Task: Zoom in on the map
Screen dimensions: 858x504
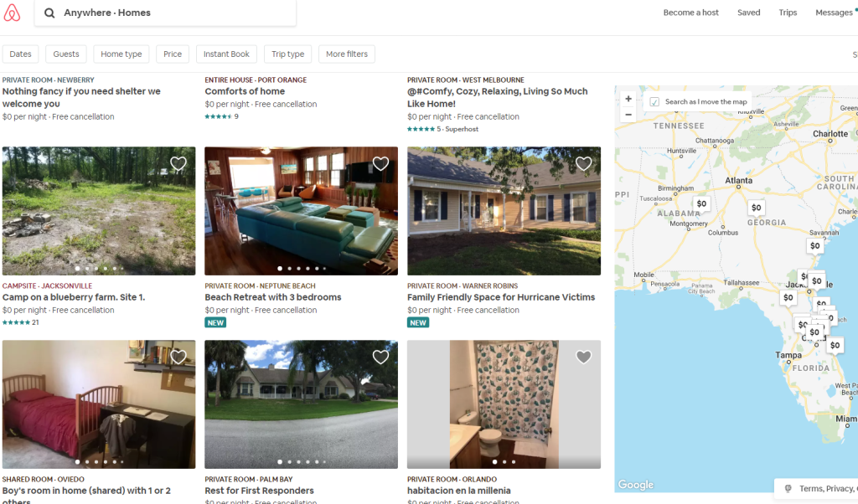Action: (628, 99)
